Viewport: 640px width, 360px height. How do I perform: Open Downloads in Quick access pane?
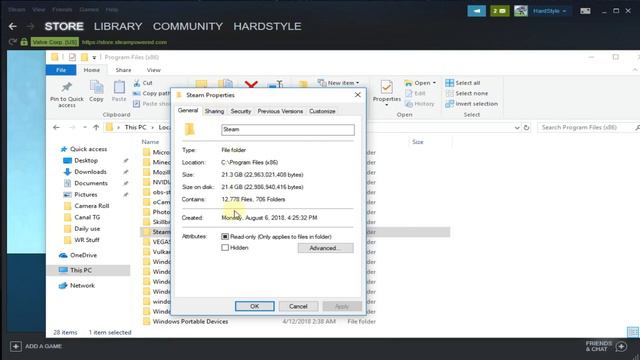[x=90, y=172]
